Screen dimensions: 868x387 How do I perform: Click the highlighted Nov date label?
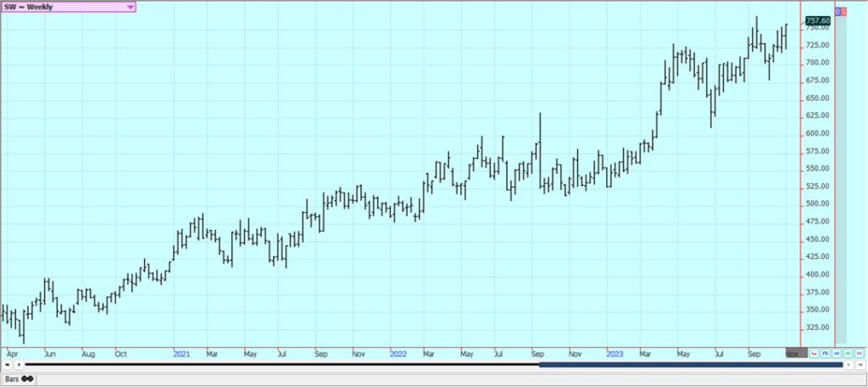[797, 353]
